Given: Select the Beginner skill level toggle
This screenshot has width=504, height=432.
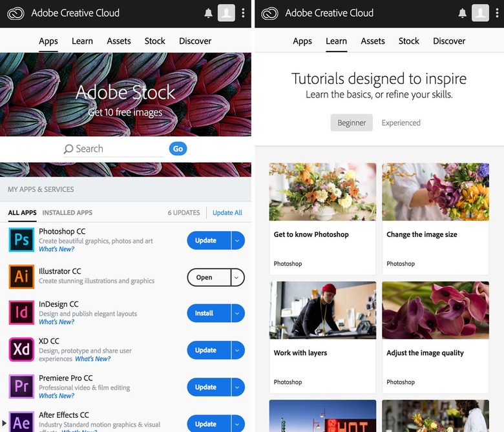Looking at the screenshot, I should pos(352,123).
